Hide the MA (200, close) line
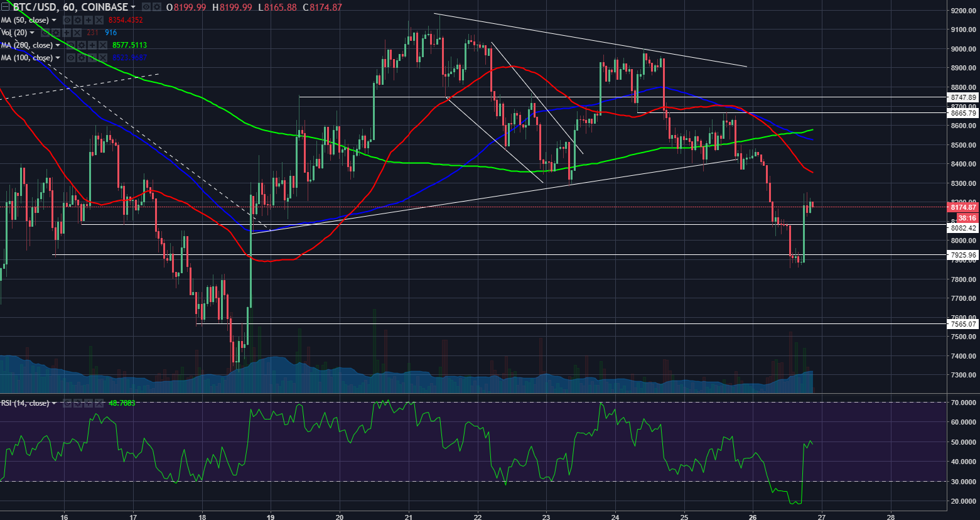This screenshot has width=980, height=520. [x=71, y=45]
